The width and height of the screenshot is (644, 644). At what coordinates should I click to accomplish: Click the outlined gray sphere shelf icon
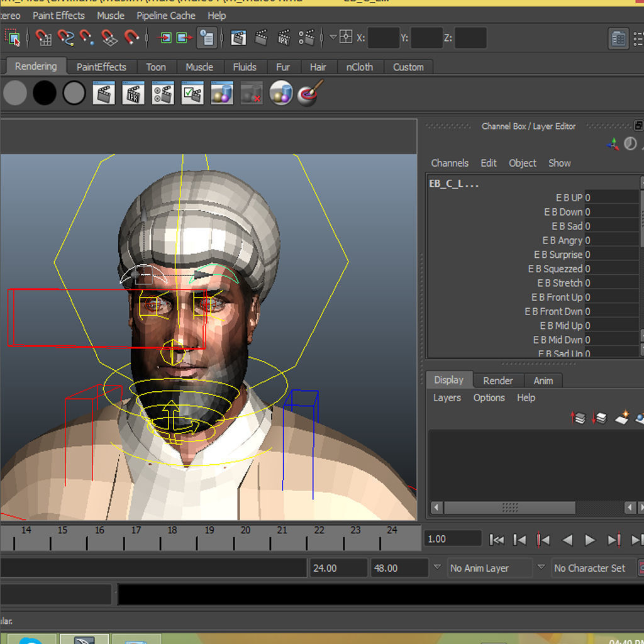point(74,93)
